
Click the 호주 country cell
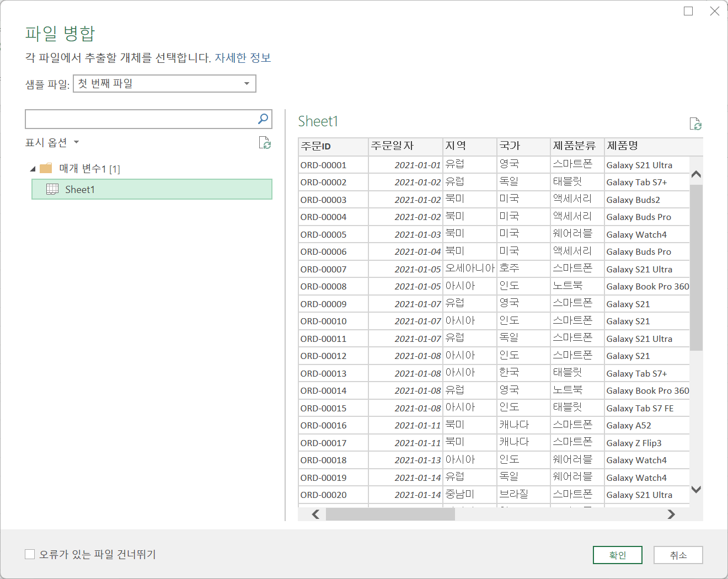[523, 269]
